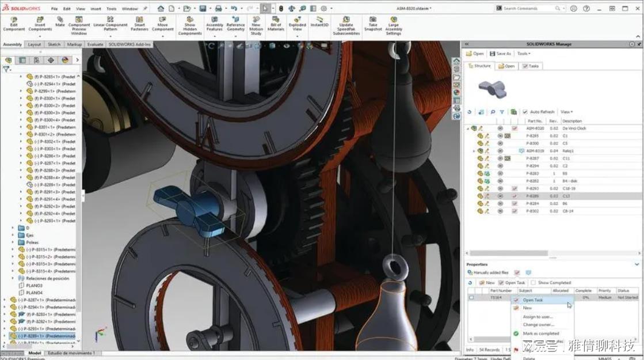Click the Insert Components tool
Screen dimensions: 644x360
pos(40,24)
